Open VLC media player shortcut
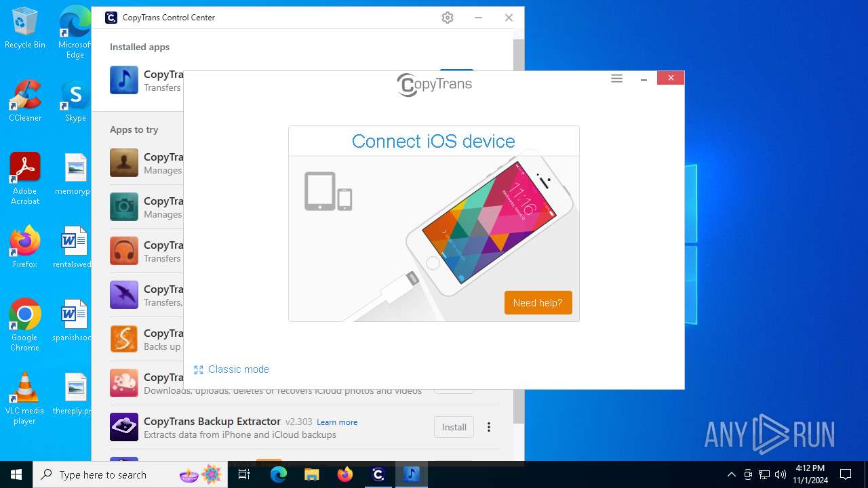 [x=25, y=399]
